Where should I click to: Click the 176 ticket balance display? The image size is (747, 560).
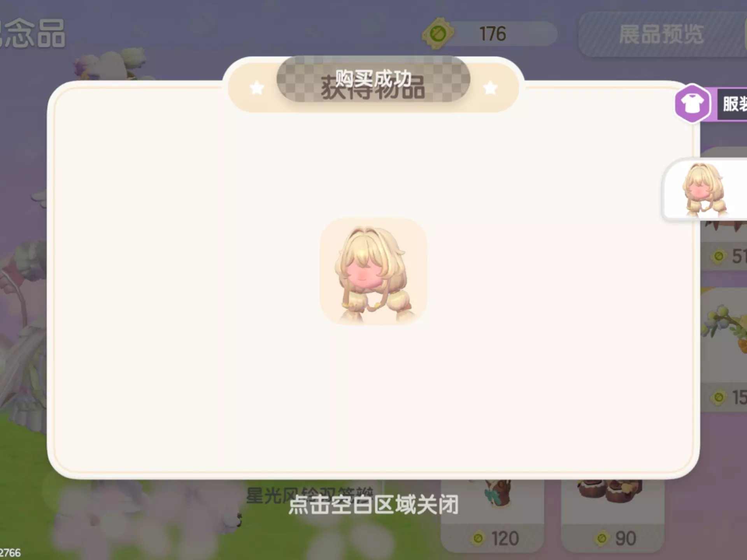(x=492, y=34)
